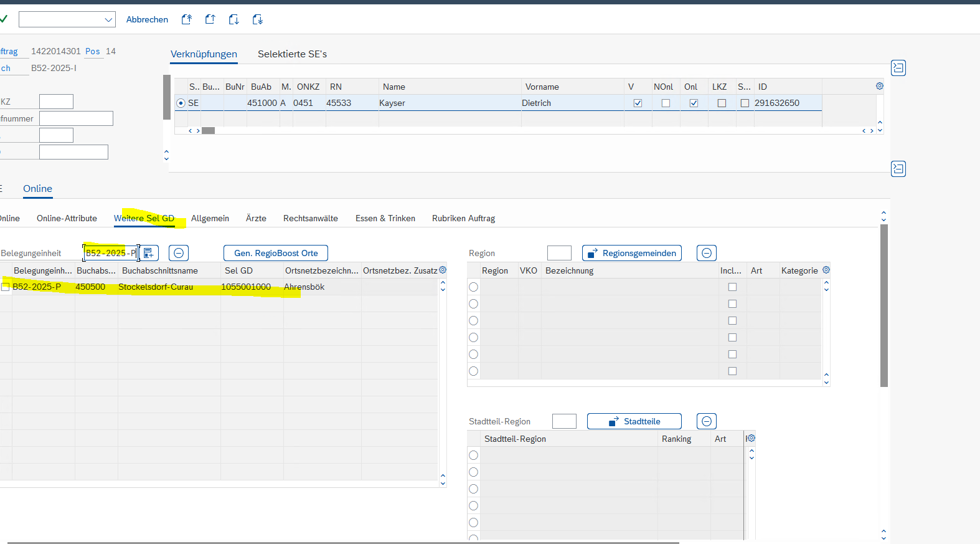
Task: Click the upper panel collapse icon at right
Action: tap(898, 68)
